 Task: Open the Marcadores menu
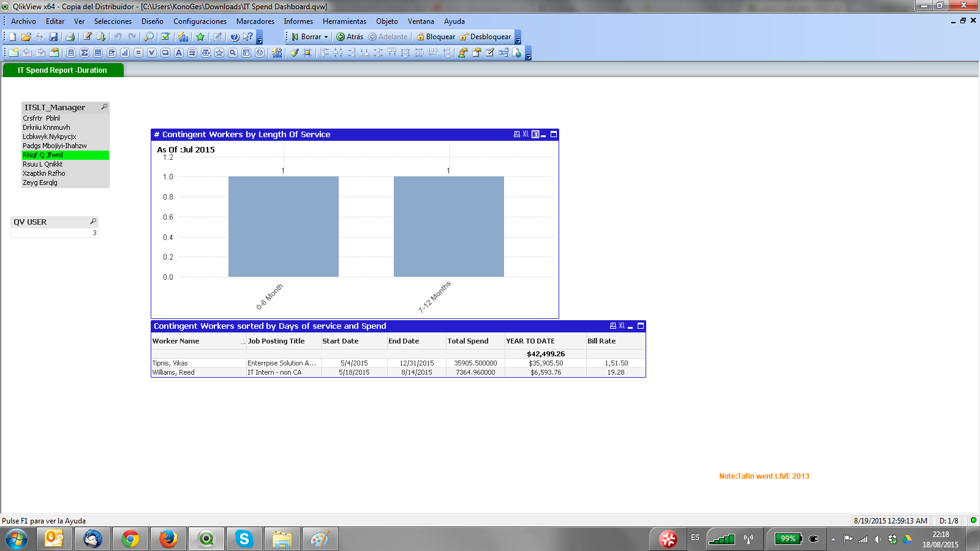coord(255,21)
